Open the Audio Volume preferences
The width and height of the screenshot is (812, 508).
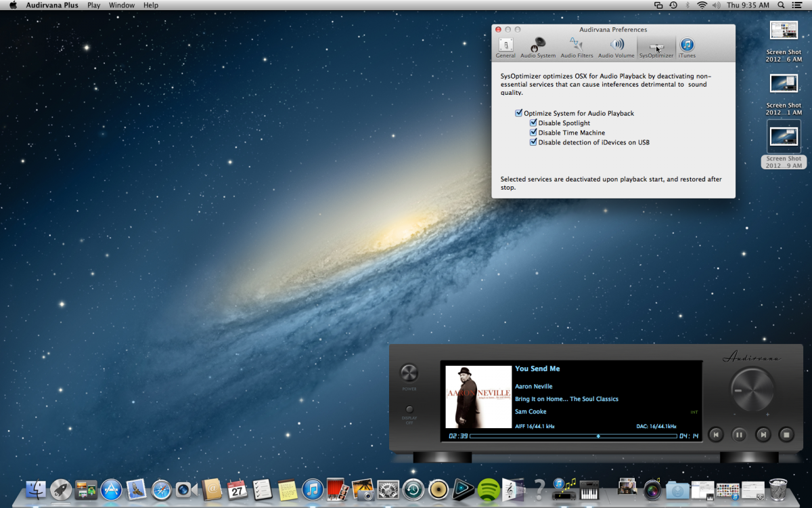click(616, 47)
